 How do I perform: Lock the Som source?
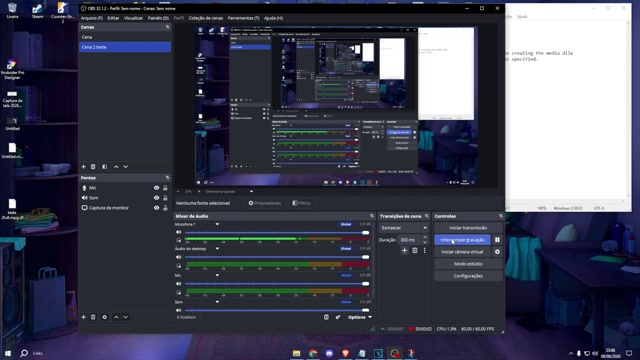point(165,198)
